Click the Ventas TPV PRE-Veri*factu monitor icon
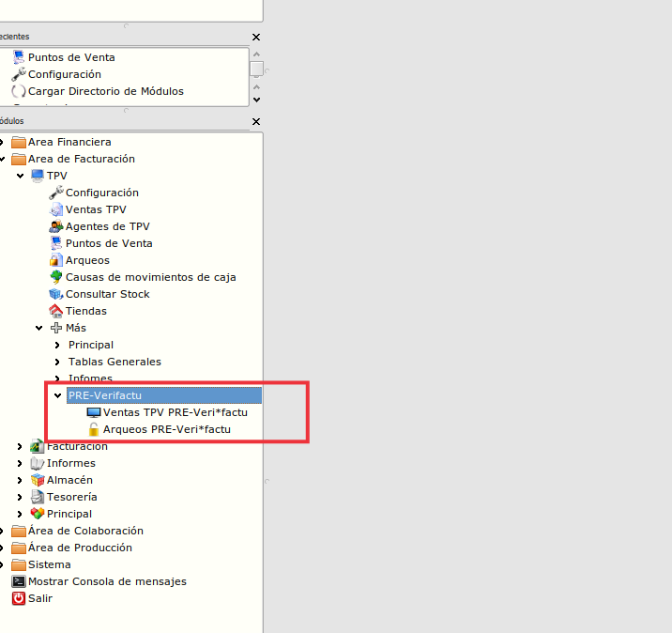Image resolution: width=672 pixels, height=633 pixels. [93, 412]
